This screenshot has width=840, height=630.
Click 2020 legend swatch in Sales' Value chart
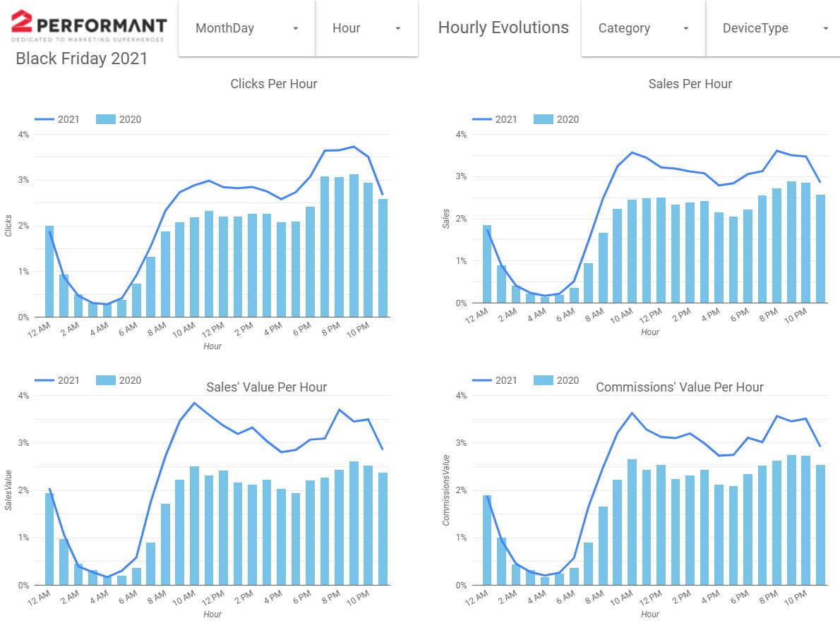click(106, 380)
